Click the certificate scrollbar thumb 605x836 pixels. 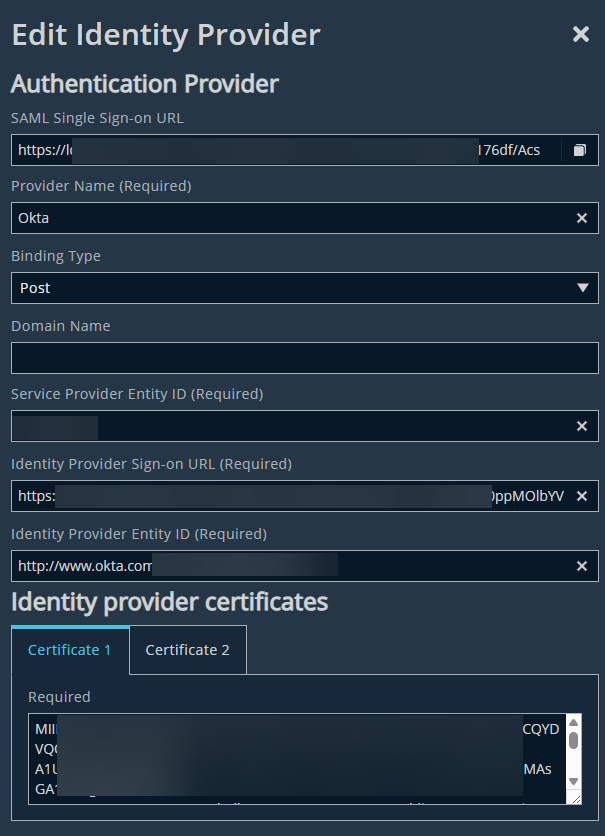pyautogui.click(x=574, y=741)
